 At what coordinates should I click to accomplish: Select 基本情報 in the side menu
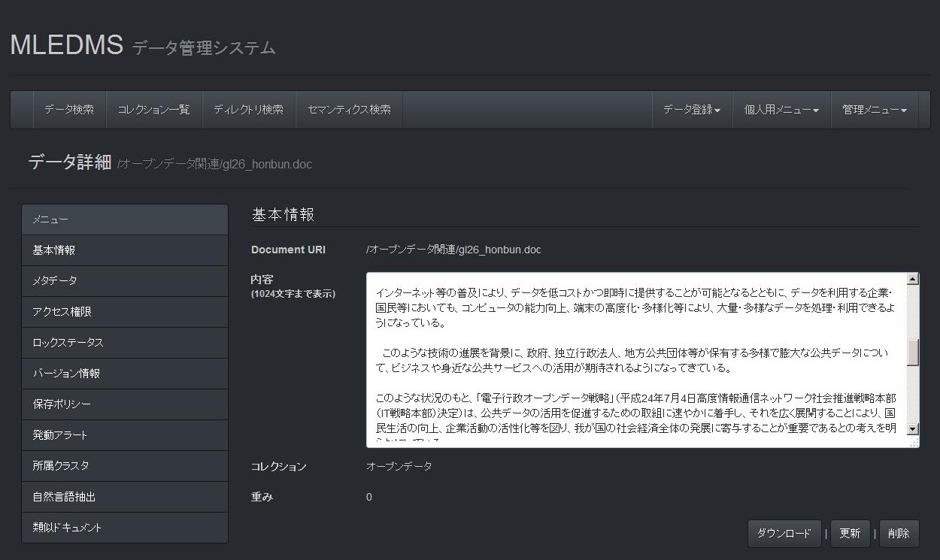click(125, 250)
